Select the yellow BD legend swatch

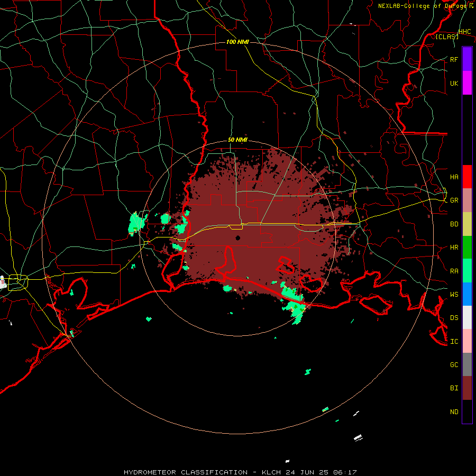[x=467, y=224]
